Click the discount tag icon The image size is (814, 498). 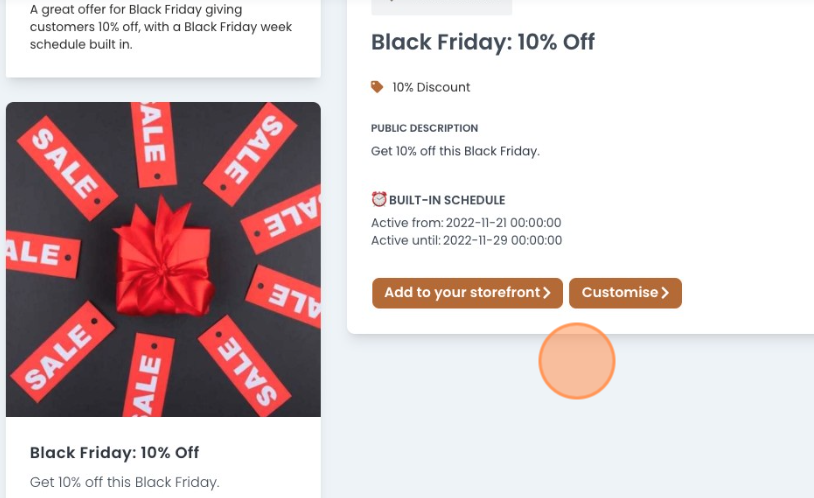[x=377, y=87]
